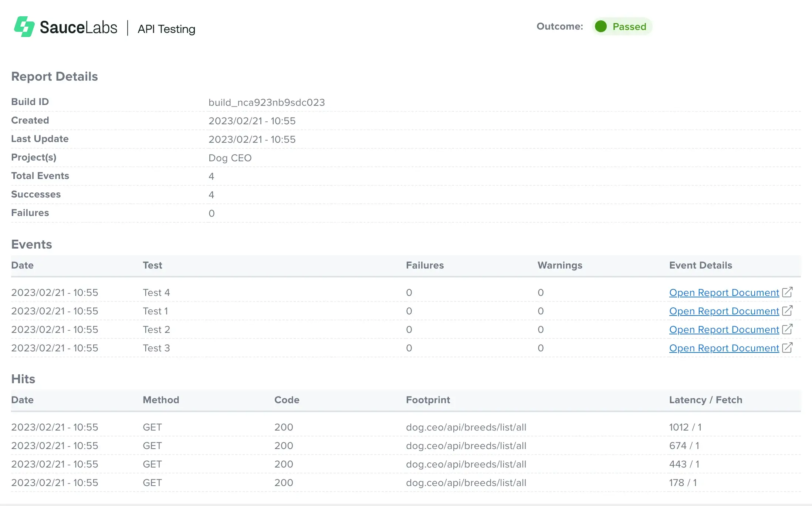Click the external link icon beside Test 2's report
Screen dimensions: 812x506
point(788,329)
